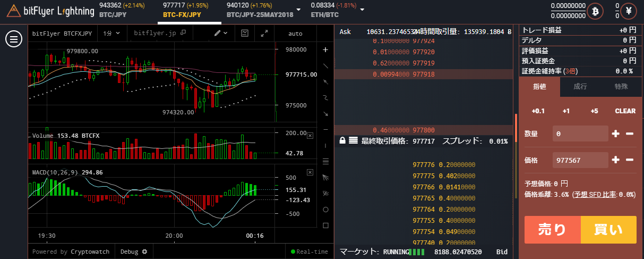Select the circle drawing tool
The height and width of the screenshot is (259, 644).
(325, 209)
